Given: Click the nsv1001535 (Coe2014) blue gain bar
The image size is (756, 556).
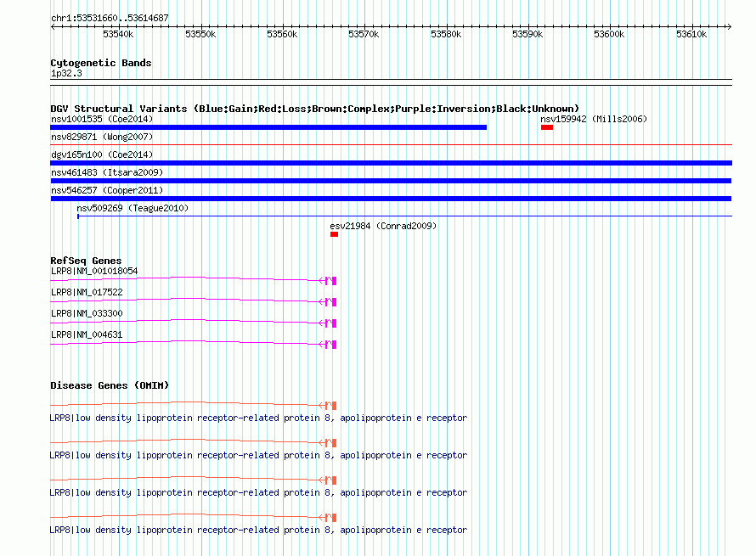Looking at the screenshot, I should [x=268, y=127].
